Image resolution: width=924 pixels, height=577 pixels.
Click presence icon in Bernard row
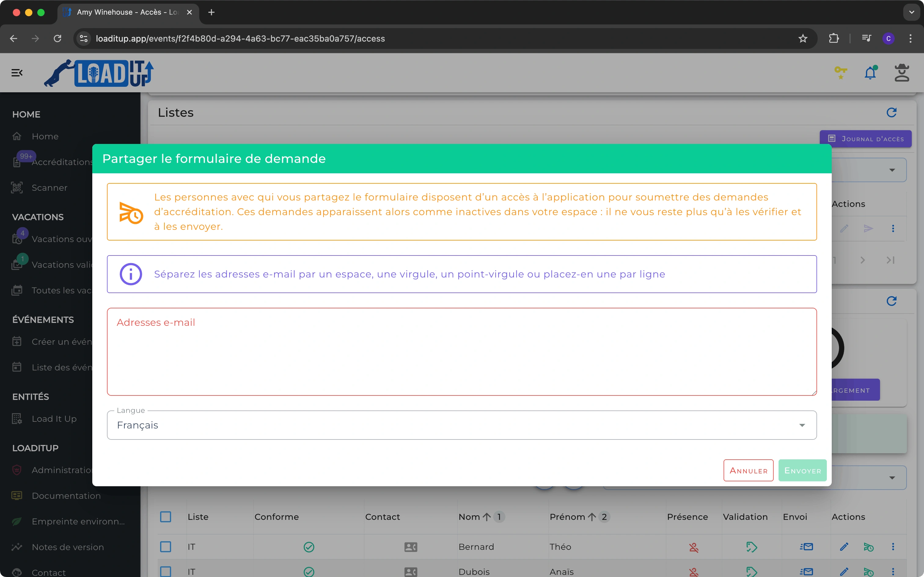[x=694, y=547]
